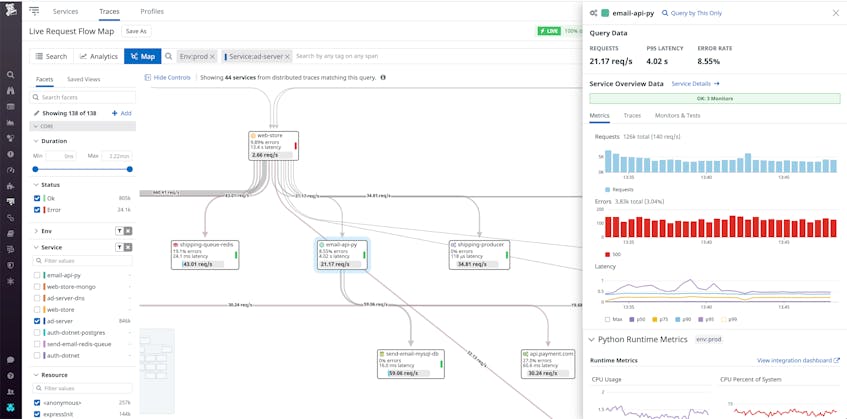Viewport: 847px width, 419px height.
Task: Remove the Service:ad-server tag with its x
Action: 287,56
